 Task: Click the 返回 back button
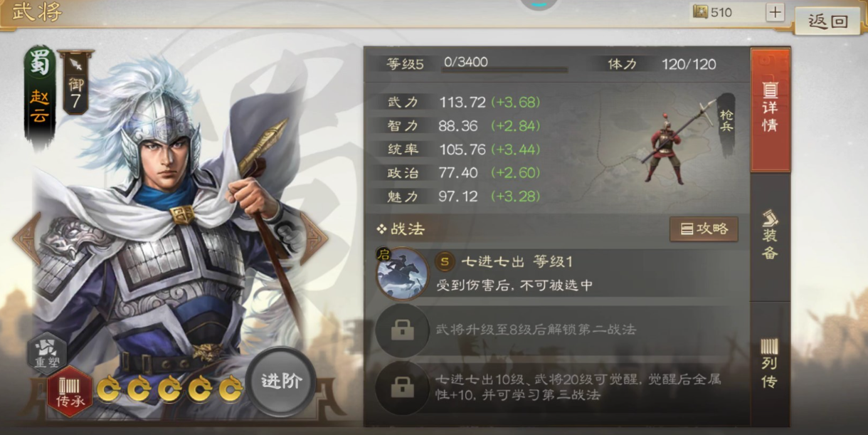click(x=828, y=21)
